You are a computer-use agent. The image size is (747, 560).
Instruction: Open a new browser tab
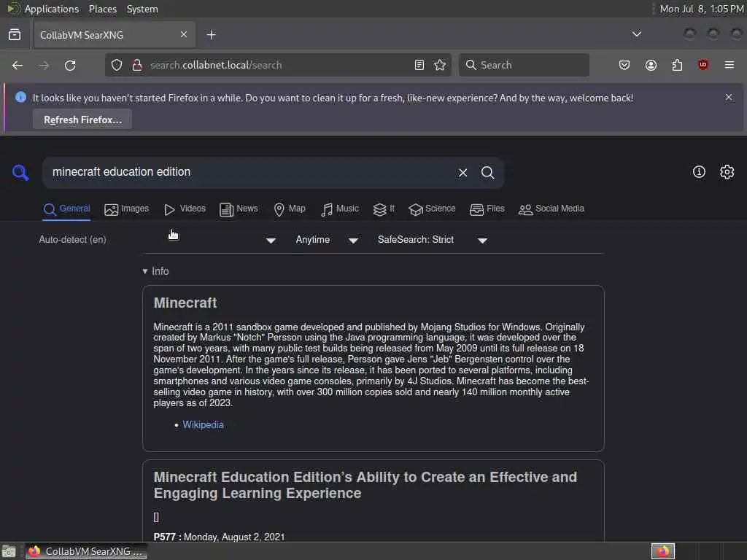coord(212,35)
